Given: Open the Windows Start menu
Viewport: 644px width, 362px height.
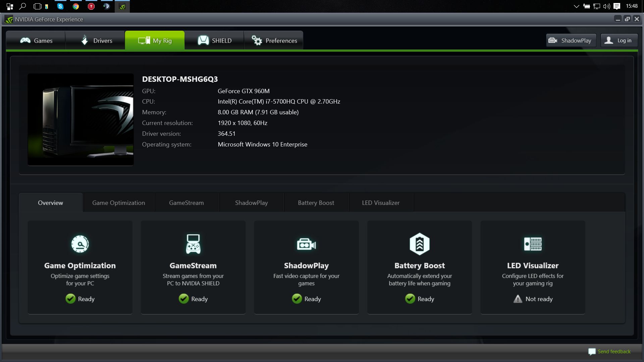Looking at the screenshot, I should [10, 6].
